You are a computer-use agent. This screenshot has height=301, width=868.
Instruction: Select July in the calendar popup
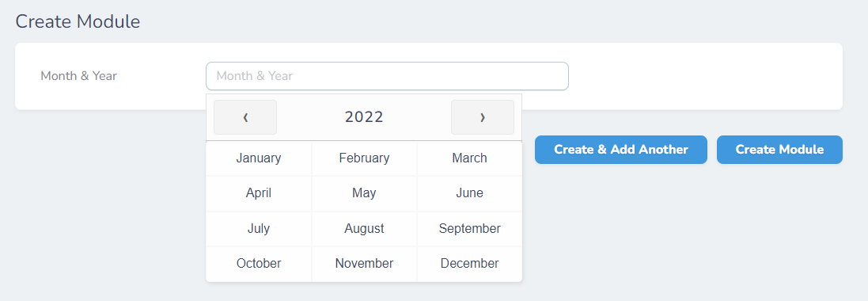[x=259, y=228]
